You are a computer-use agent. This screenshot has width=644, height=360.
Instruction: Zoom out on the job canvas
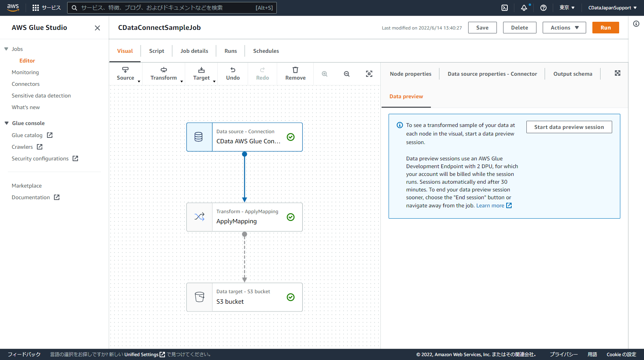347,74
